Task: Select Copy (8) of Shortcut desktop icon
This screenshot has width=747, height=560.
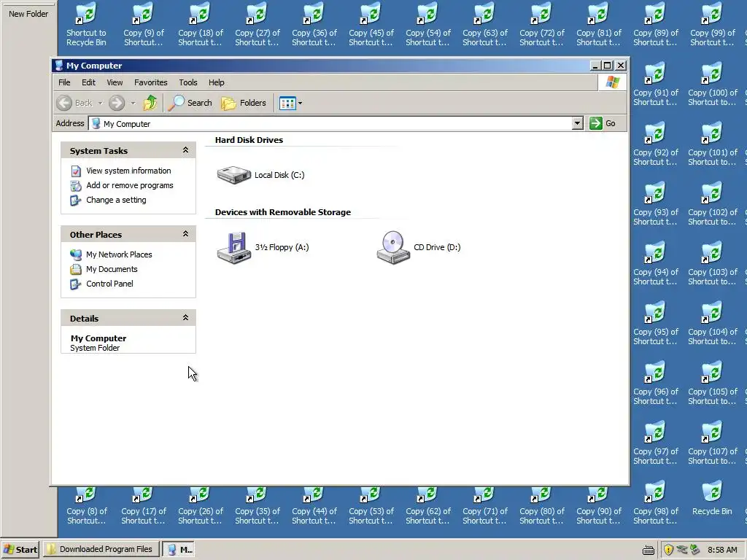Action: (x=86, y=506)
